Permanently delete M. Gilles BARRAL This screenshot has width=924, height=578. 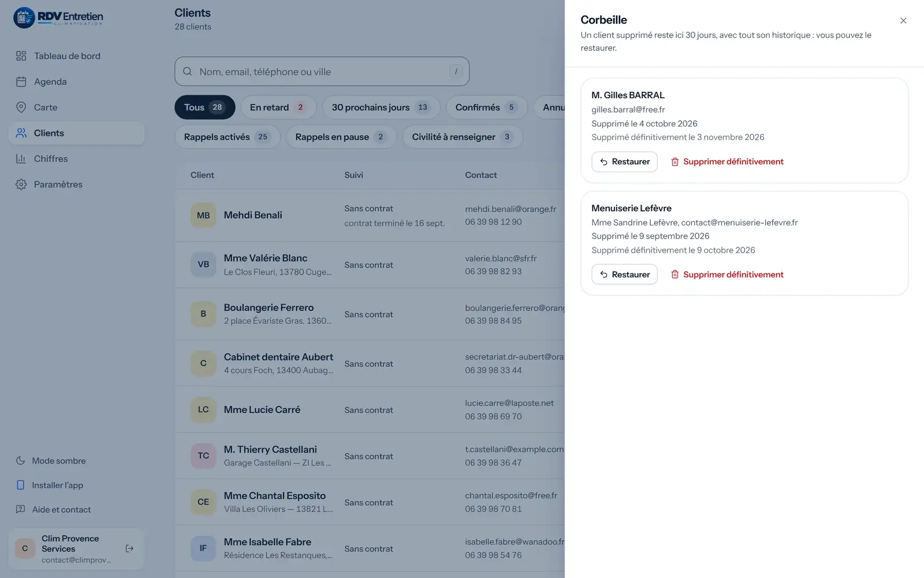pyautogui.click(x=727, y=162)
